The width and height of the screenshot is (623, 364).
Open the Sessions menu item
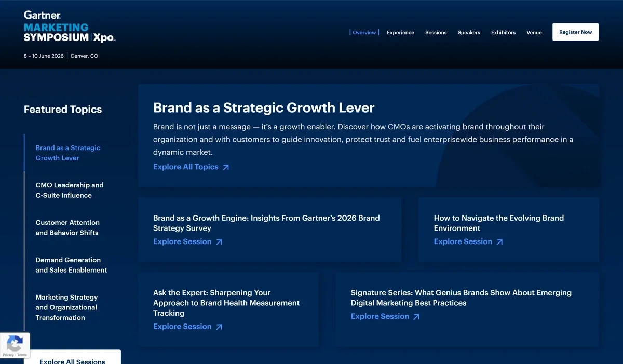pyautogui.click(x=436, y=32)
